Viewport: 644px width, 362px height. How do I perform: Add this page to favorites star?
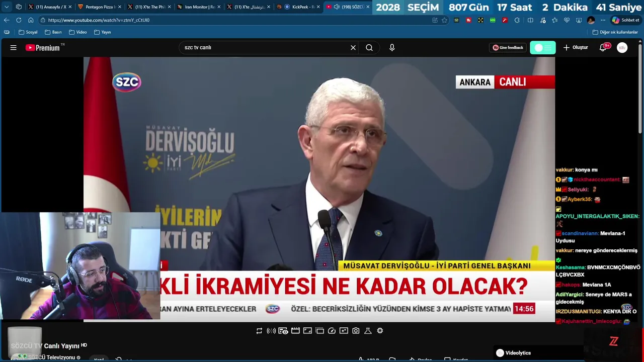coord(444,20)
